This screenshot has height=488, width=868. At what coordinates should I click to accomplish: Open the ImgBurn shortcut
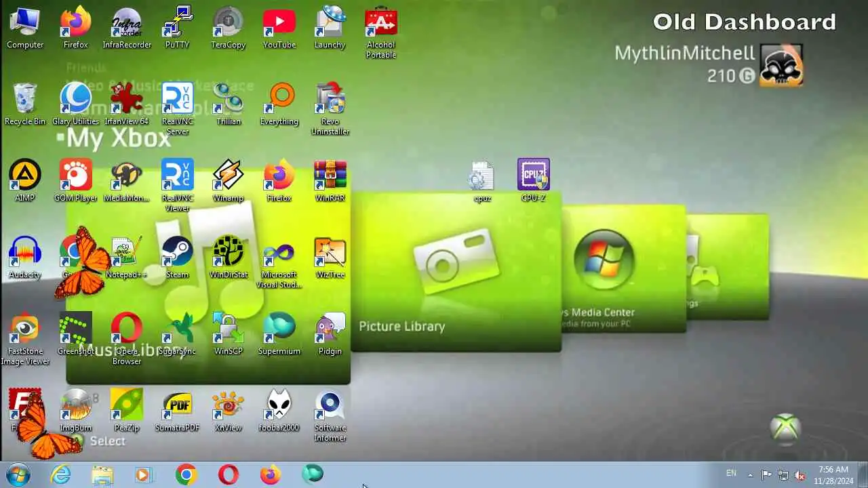pyautogui.click(x=76, y=411)
